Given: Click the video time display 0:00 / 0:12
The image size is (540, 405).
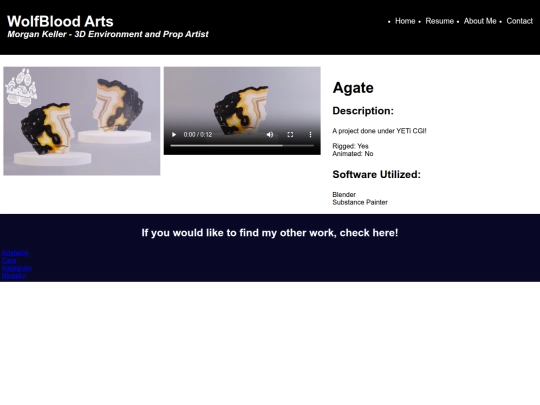Looking at the screenshot, I should [198, 135].
